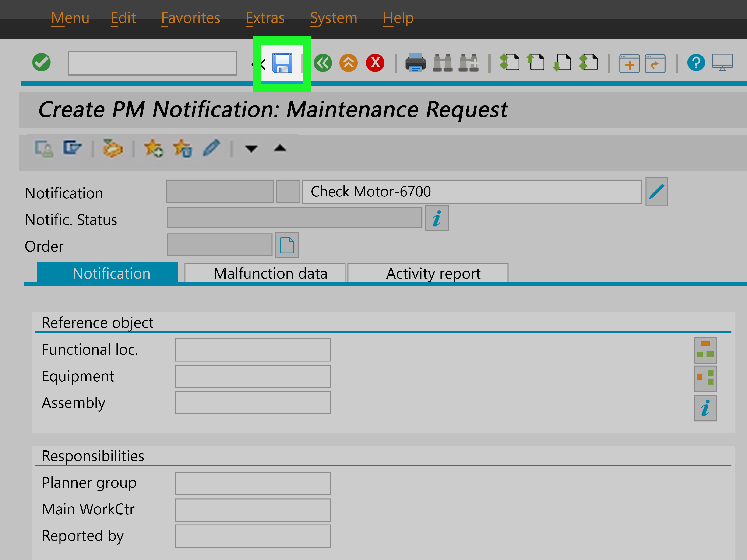The width and height of the screenshot is (747, 560).
Task: Print the notification
Action: (415, 63)
